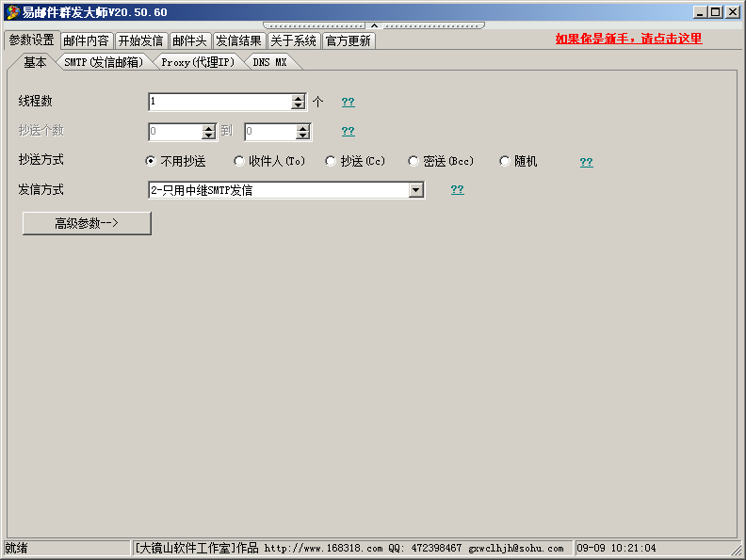
Task: Open the Proxy(代理IP) sub-tab
Action: 198,62
